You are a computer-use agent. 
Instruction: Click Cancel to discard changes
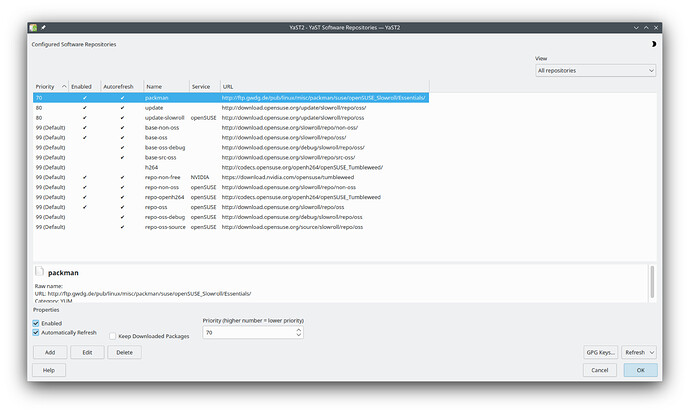599,370
